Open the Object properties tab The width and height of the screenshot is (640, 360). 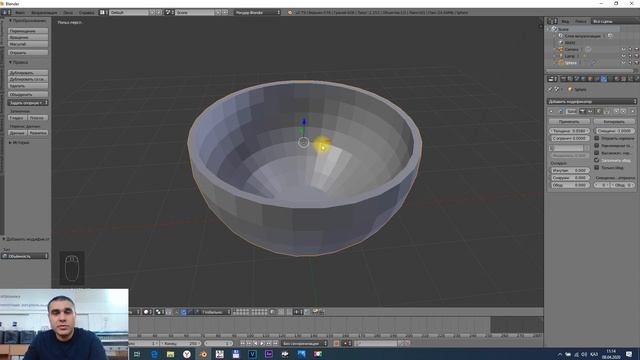pyautogui.click(x=590, y=79)
